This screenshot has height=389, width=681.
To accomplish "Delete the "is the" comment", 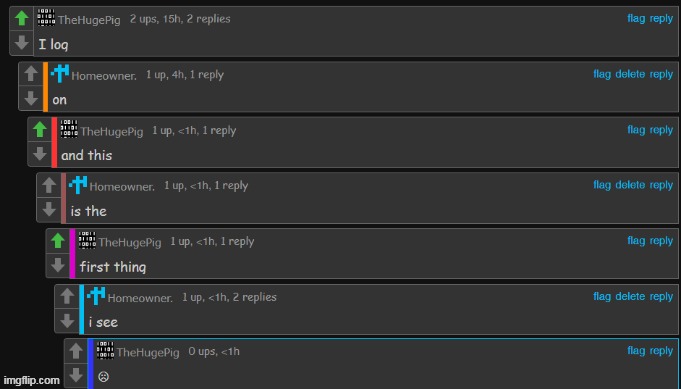I will tap(630, 185).
